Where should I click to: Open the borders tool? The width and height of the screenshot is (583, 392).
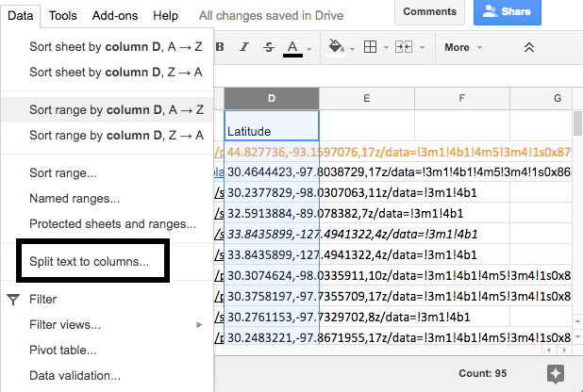point(371,47)
